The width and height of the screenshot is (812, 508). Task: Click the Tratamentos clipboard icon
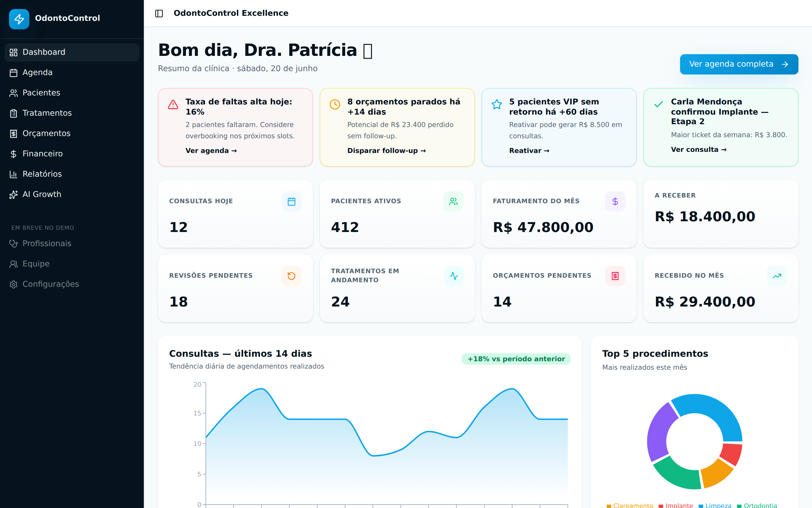(x=14, y=113)
